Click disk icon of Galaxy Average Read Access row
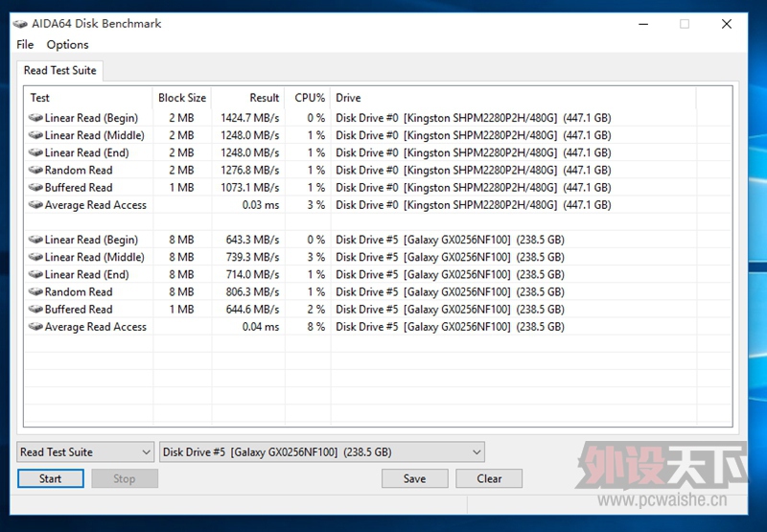767x532 pixels. tap(35, 327)
